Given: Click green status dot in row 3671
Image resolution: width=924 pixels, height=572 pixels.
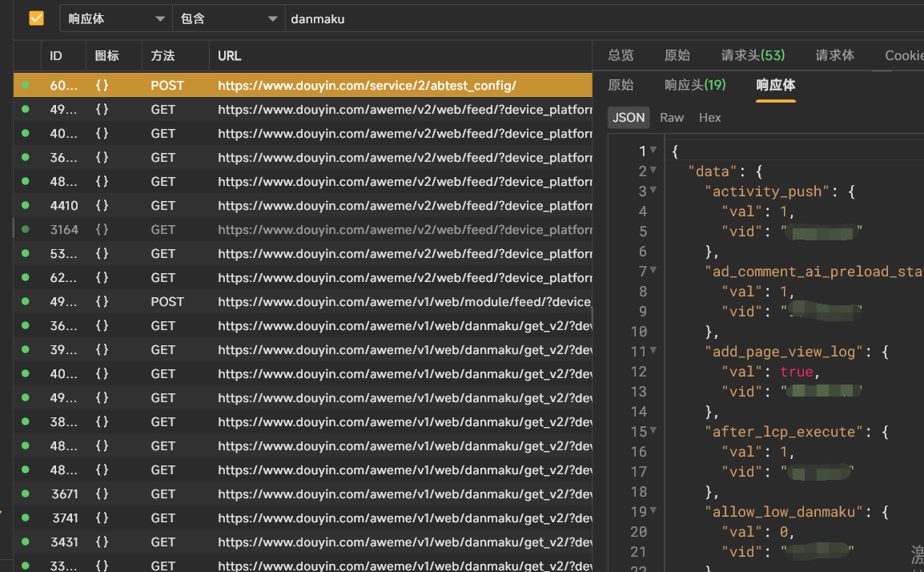Looking at the screenshot, I should (26, 493).
